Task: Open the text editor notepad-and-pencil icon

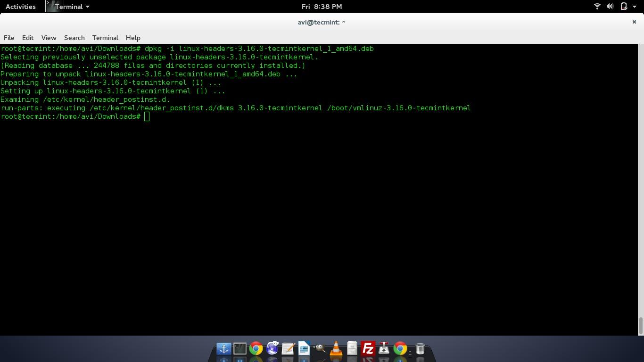Action: [288, 348]
